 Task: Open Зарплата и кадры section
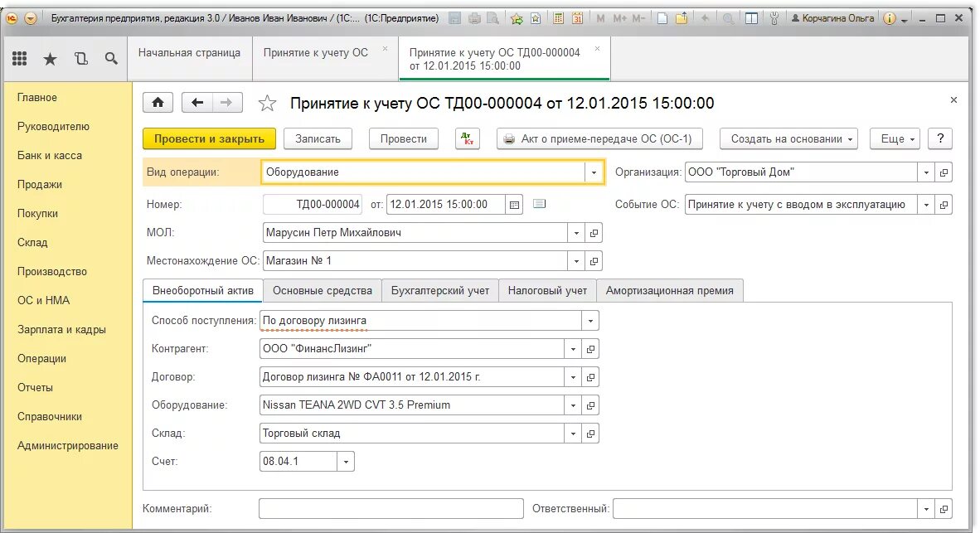[x=61, y=329]
